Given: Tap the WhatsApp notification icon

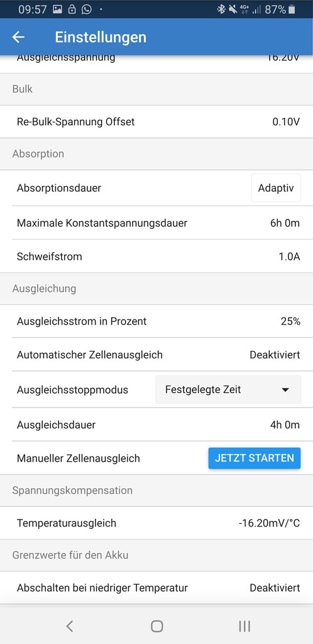Looking at the screenshot, I should (86, 9).
